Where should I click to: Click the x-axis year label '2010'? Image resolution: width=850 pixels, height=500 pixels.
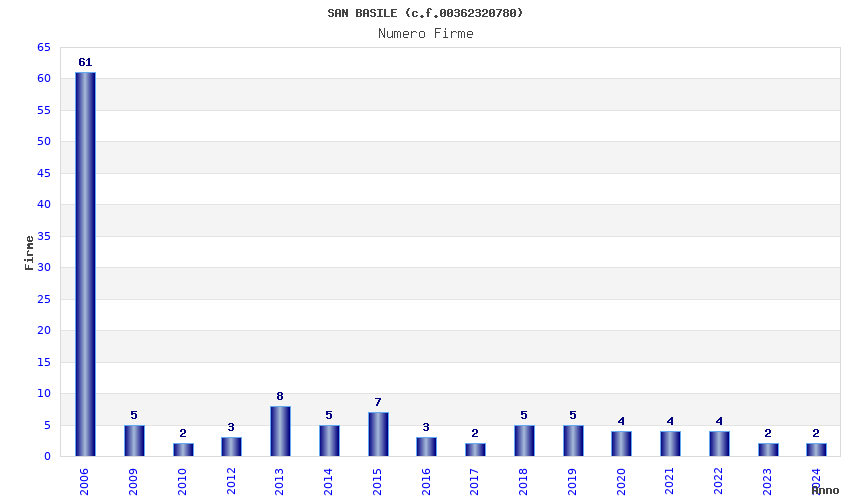[182, 482]
